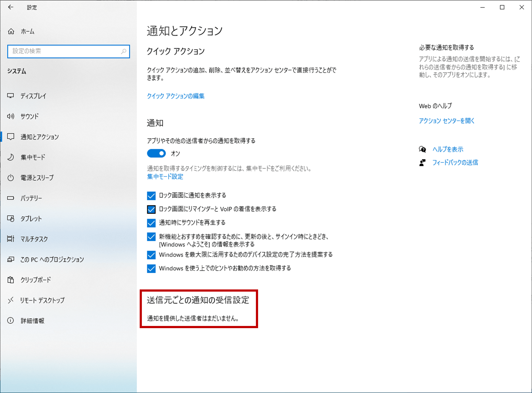
Task: Click the Focus assist (集中モード) moon icon
Action: tap(11, 157)
